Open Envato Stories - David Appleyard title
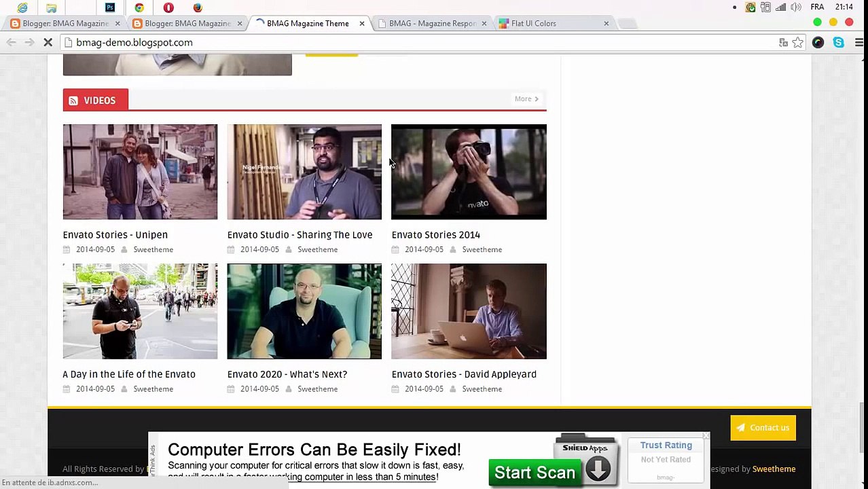This screenshot has height=489, width=868. 464,374
